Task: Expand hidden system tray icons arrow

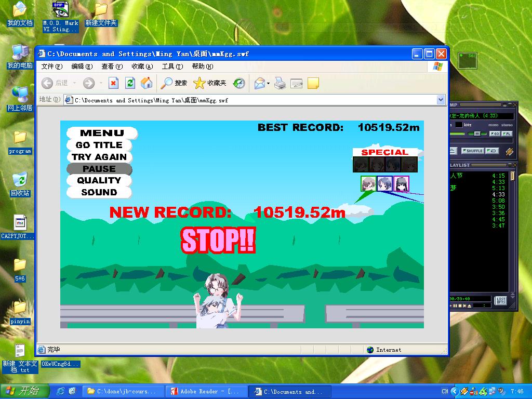Action: click(455, 391)
